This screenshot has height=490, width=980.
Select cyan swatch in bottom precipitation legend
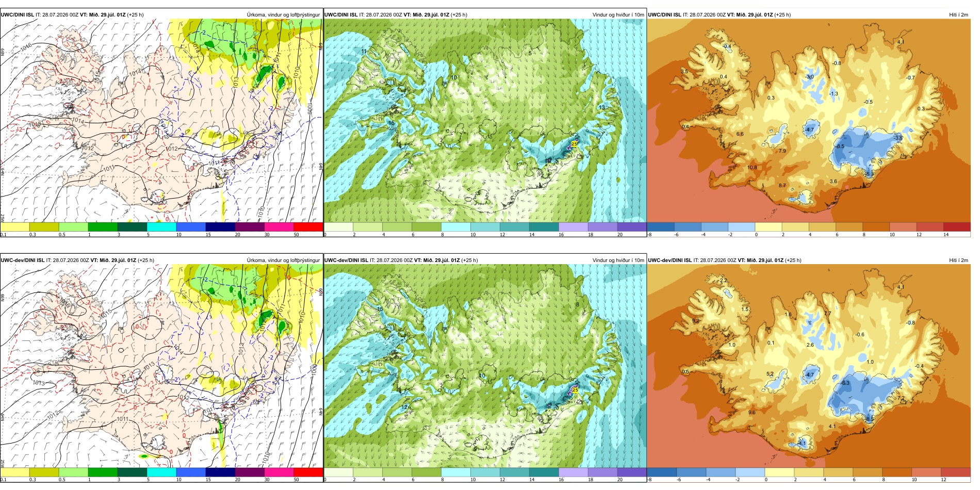161,472
